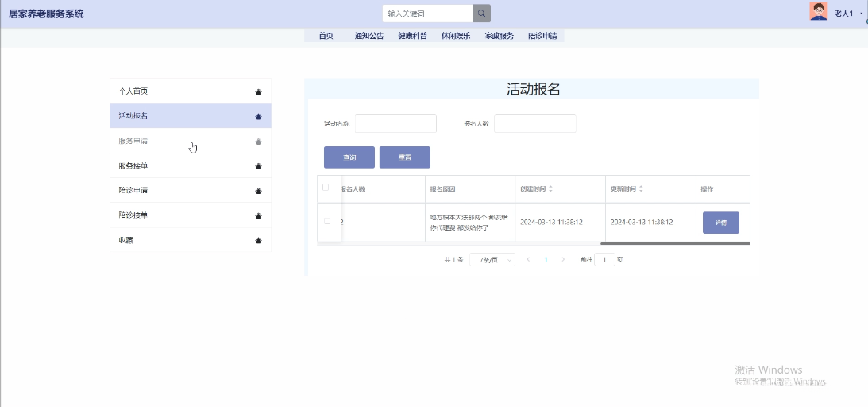868x407 pixels.
Task: Click the 共 1 条 total count text
Action: pos(453,259)
